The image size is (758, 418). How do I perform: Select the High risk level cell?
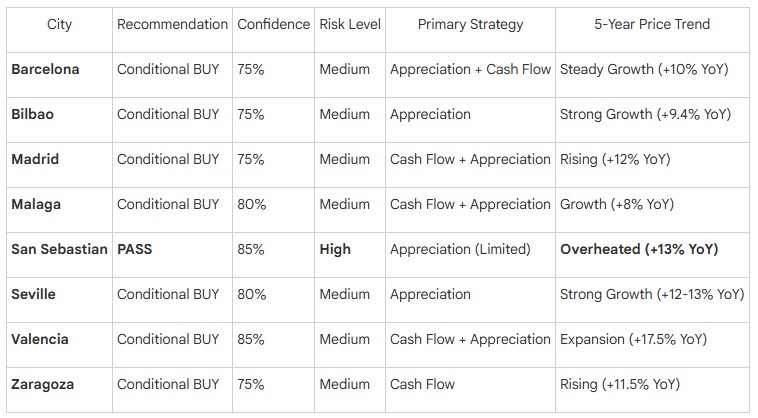pos(335,249)
